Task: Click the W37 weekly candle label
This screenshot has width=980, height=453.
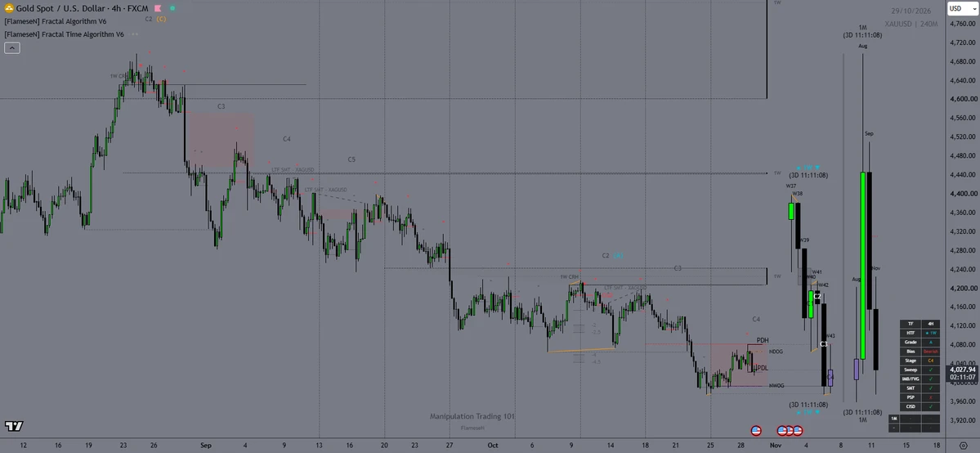Action: click(x=791, y=186)
